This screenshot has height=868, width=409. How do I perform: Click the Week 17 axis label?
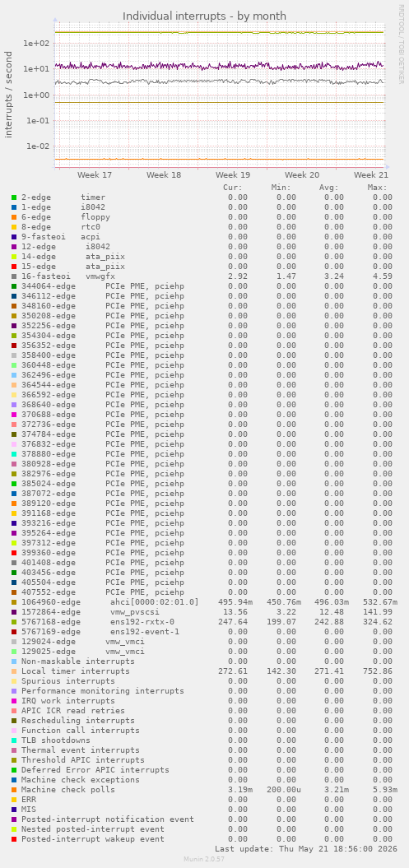point(95,175)
